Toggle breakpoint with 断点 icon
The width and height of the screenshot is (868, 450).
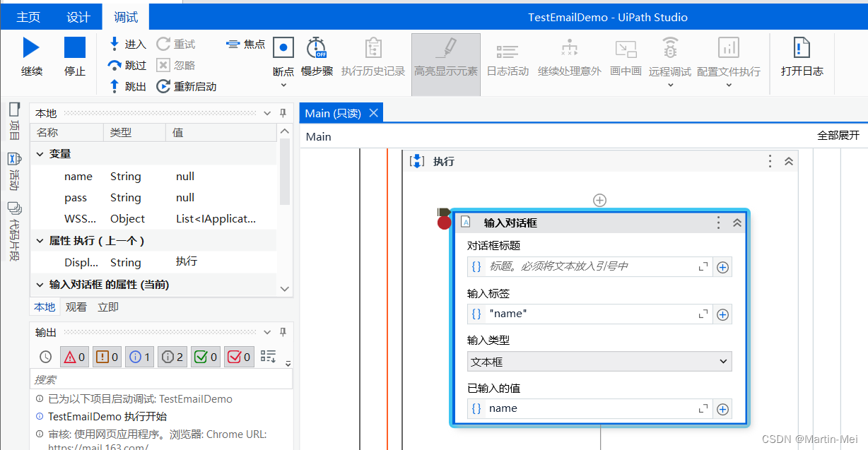pos(283,47)
